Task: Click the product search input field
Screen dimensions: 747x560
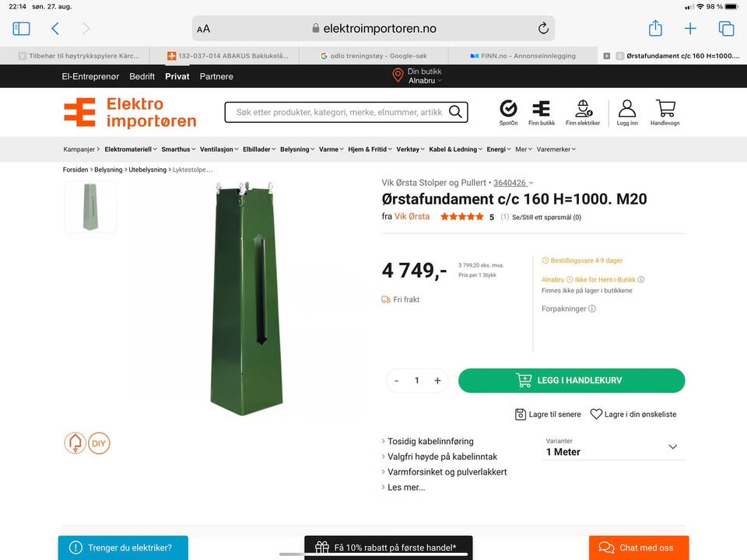Action: point(338,112)
